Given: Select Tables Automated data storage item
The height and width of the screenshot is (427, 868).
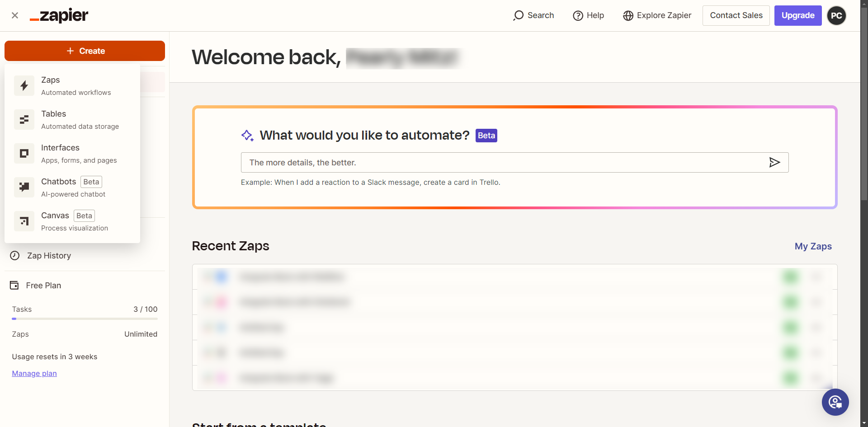Looking at the screenshot, I should click(x=80, y=120).
